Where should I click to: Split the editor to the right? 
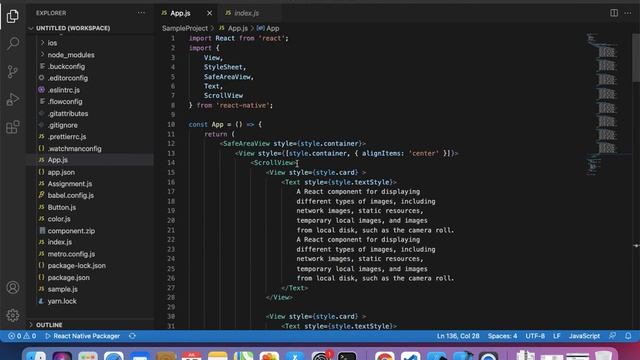(x=614, y=13)
